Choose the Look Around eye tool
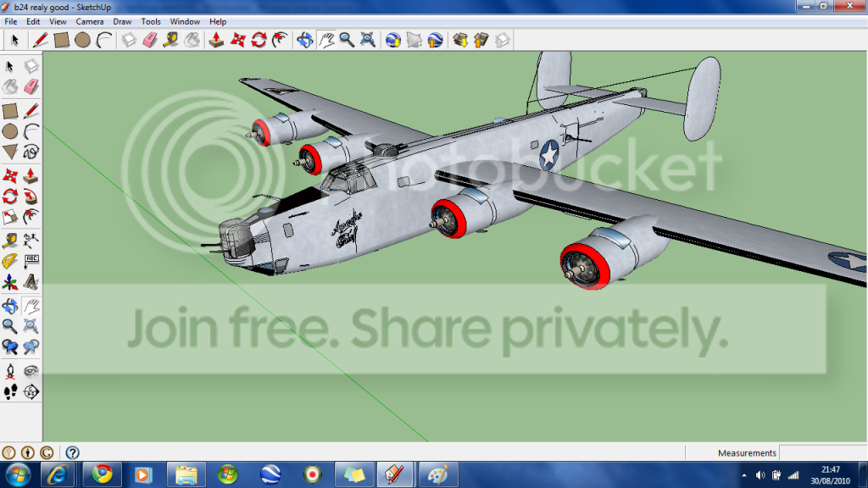Viewport: 868px width, 488px height. pyautogui.click(x=31, y=371)
